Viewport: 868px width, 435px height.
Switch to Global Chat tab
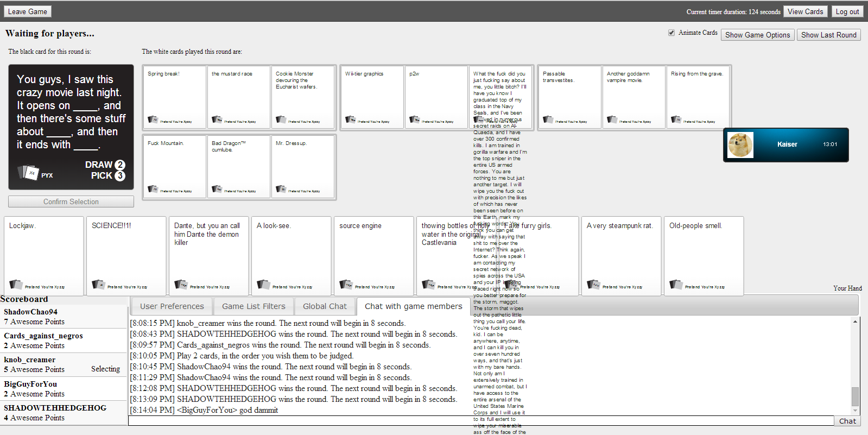325,306
